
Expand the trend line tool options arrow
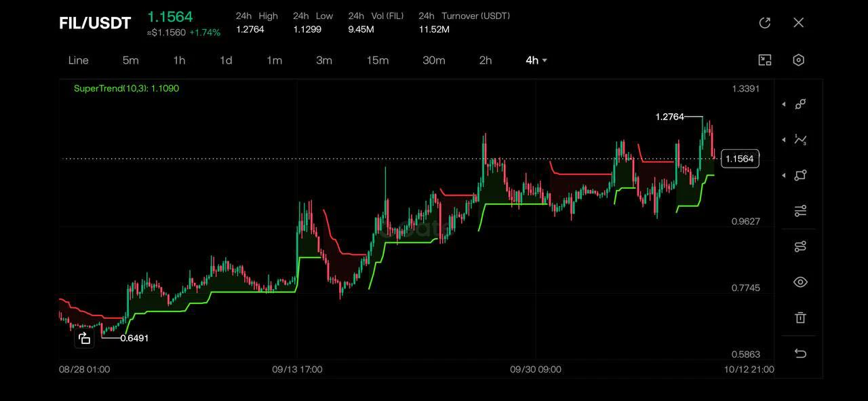click(784, 104)
